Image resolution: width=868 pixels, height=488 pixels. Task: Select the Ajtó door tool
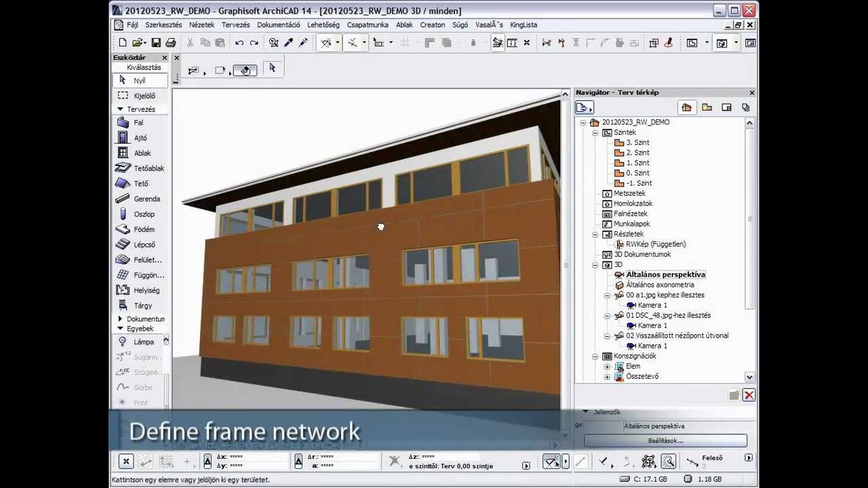(x=140, y=138)
